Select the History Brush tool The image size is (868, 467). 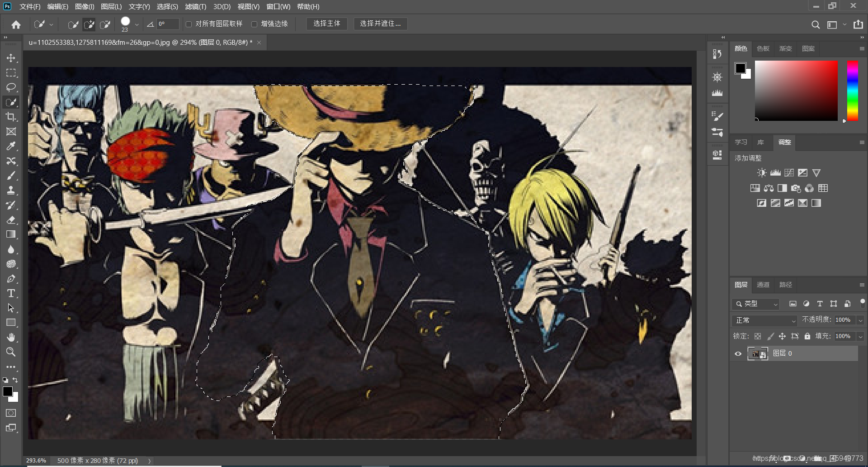click(11, 205)
